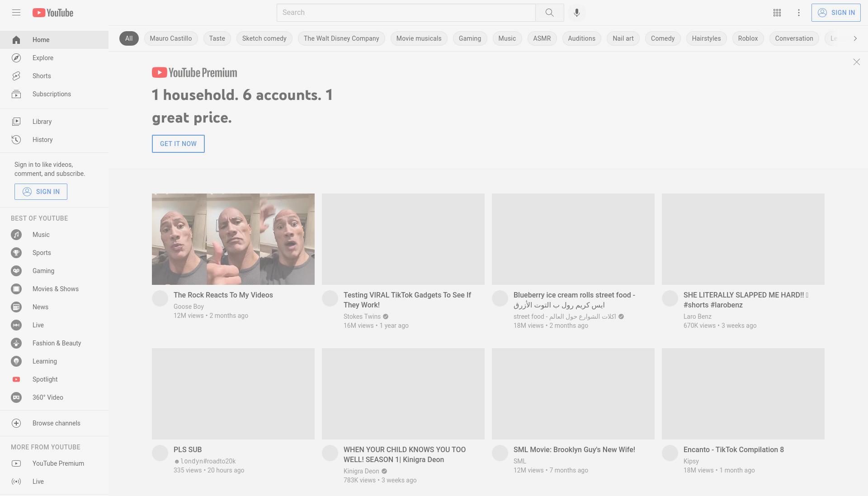Open the Sports trophy icon
This screenshot has height=496, width=868.
[x=16, y=253]
